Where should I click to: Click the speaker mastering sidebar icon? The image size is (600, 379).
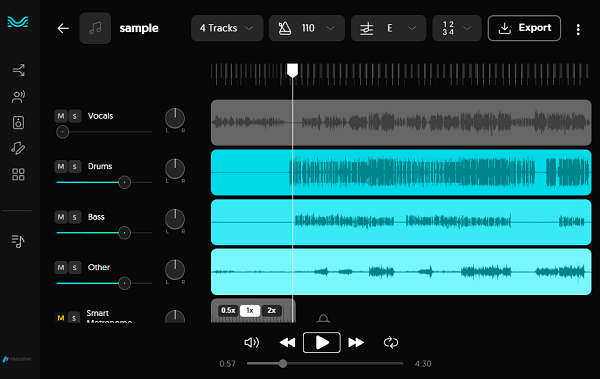coord(18,123)
